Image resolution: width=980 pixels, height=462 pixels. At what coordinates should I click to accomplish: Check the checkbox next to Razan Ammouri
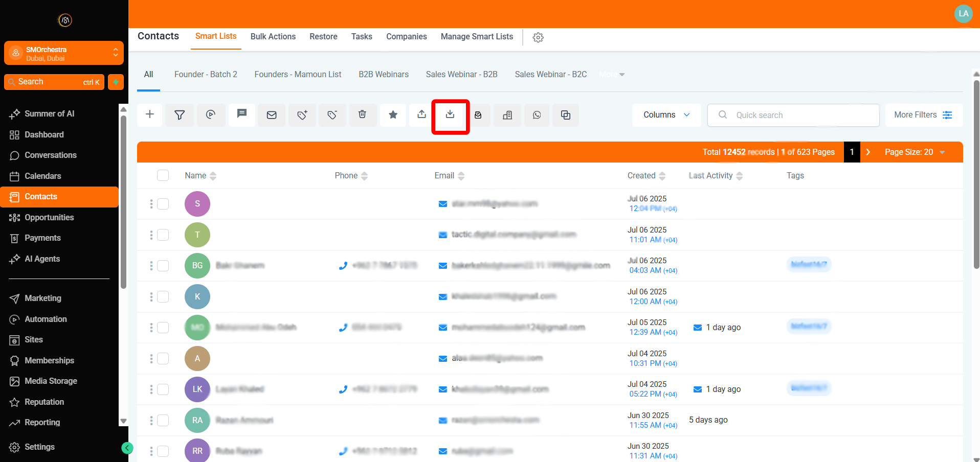click(x=163, y=420)
